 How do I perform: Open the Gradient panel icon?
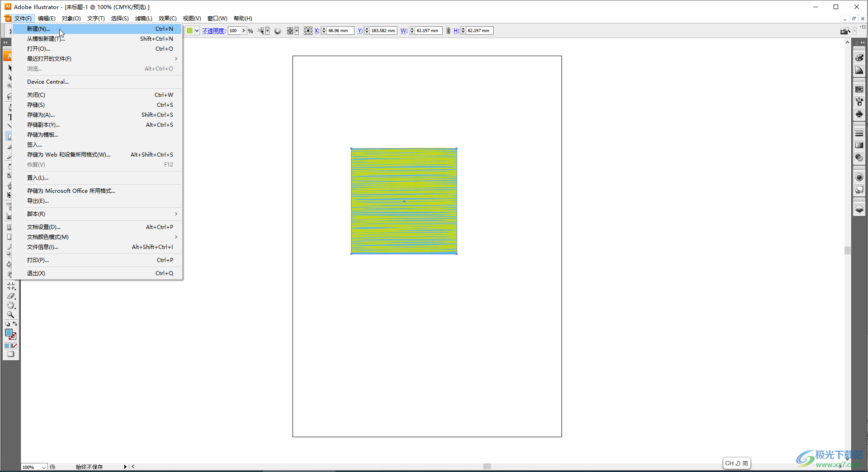[859, 145]
